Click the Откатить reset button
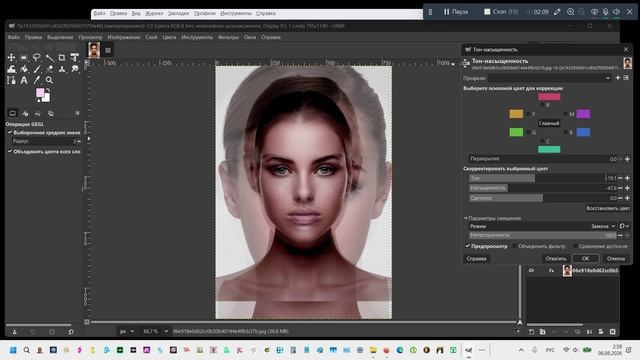 (x=556, y=258)
